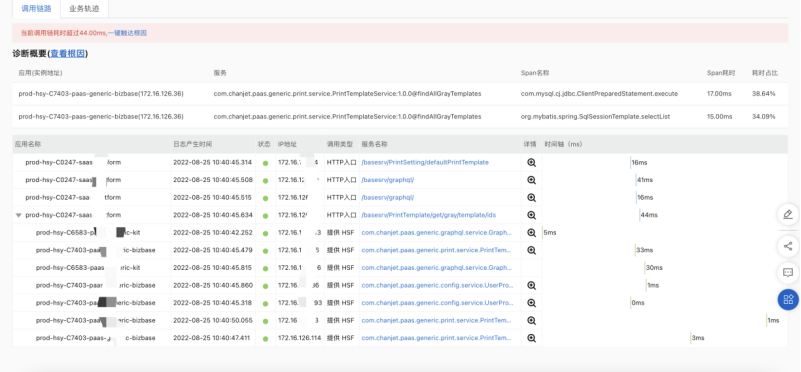The width and height of the screenshot is (801, 372).
Task: Open details magnifier at 10:40:45.515 row
Action: [531, 197]
